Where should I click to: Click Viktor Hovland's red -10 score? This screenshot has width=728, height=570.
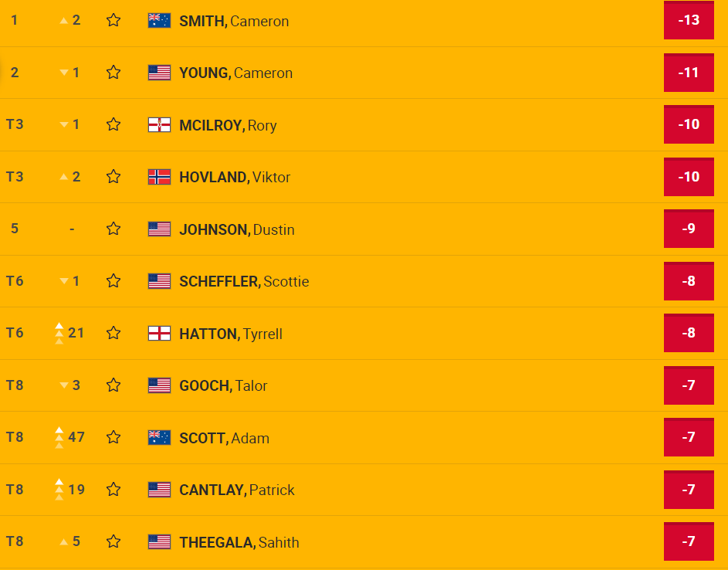pyautogui.click(x=689, y=177)
